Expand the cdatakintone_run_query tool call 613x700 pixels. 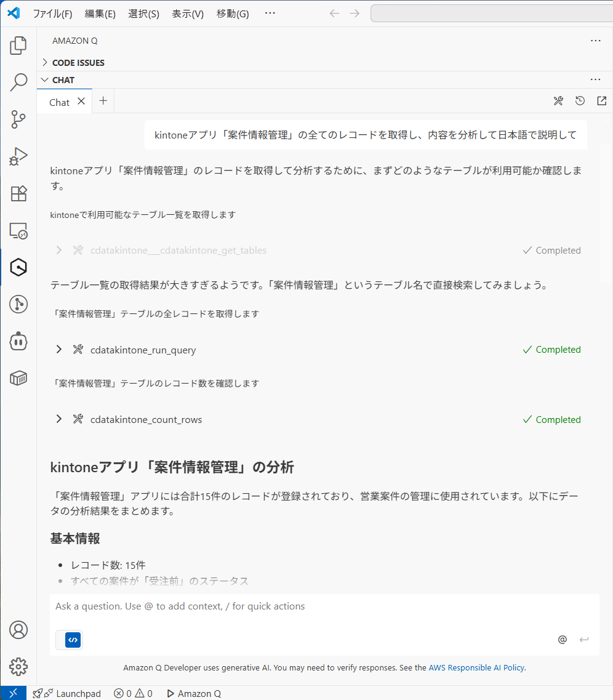point(59,349)
